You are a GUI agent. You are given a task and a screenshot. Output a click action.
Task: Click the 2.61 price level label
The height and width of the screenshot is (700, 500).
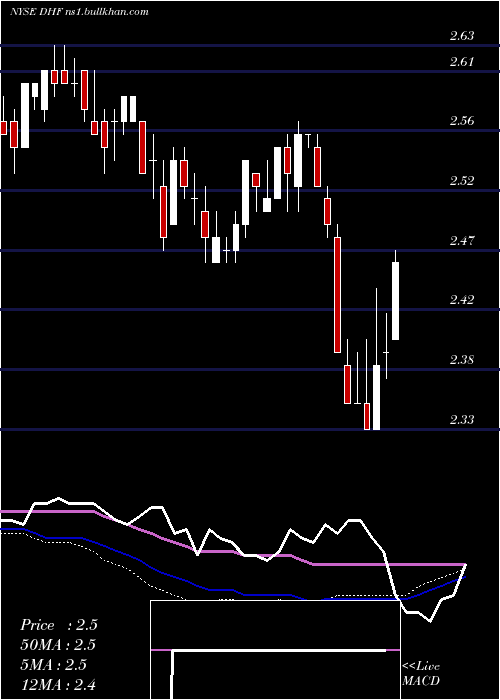point(462,62)
